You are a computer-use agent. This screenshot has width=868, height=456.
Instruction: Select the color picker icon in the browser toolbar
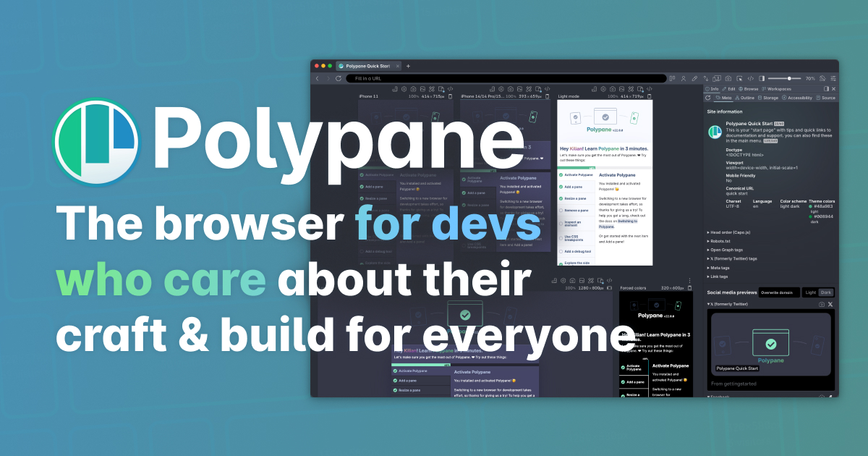(x=695, y=77)
